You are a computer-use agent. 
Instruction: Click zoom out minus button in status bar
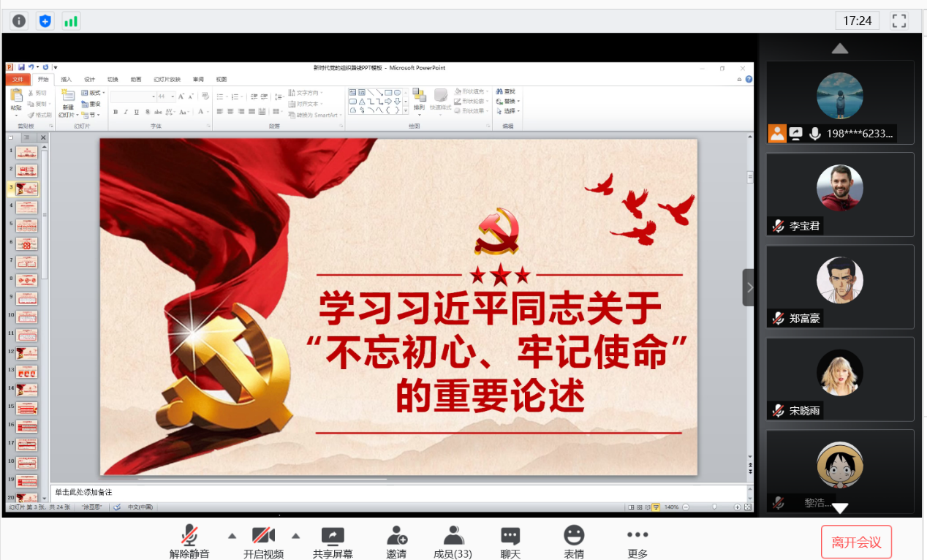pos(686,507)
